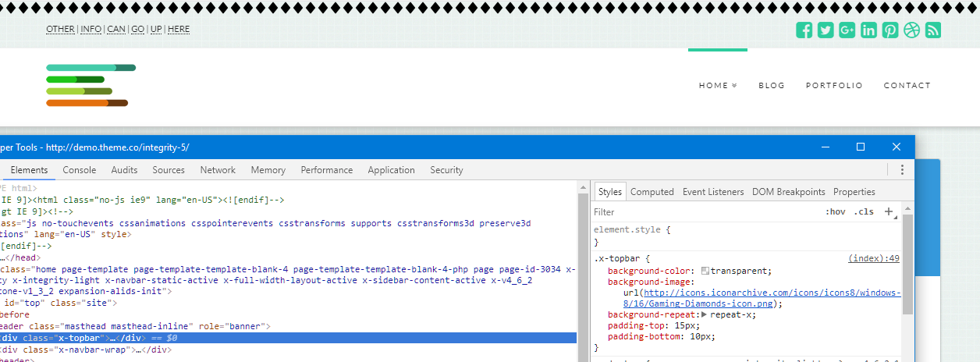The image size is (980, 362).
Task: Click the Filter styles input field
Action: [702, 212]
